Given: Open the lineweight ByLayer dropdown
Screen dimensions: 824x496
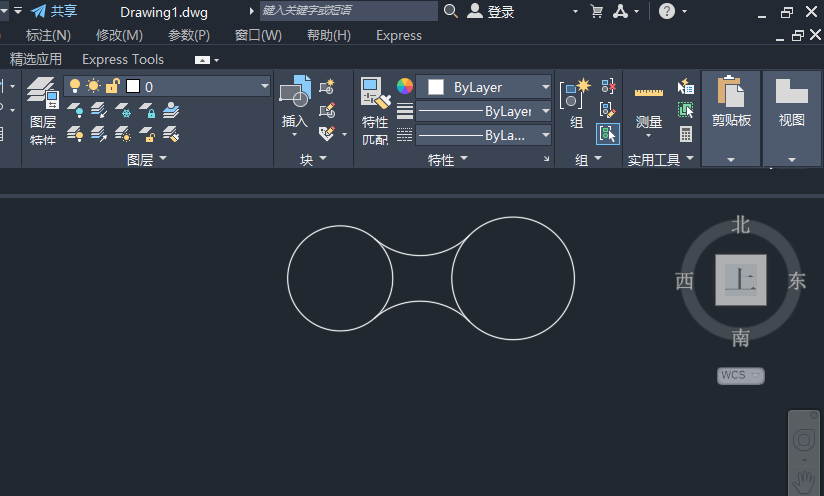Looking at the screenshot, I should tap(546, 111).
